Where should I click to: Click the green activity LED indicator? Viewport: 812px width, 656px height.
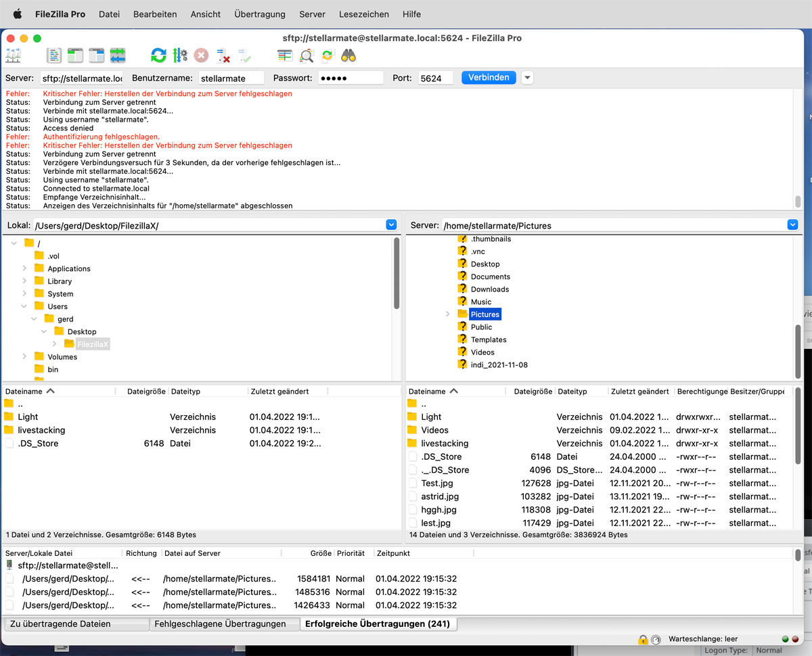(x=785, y=639)
